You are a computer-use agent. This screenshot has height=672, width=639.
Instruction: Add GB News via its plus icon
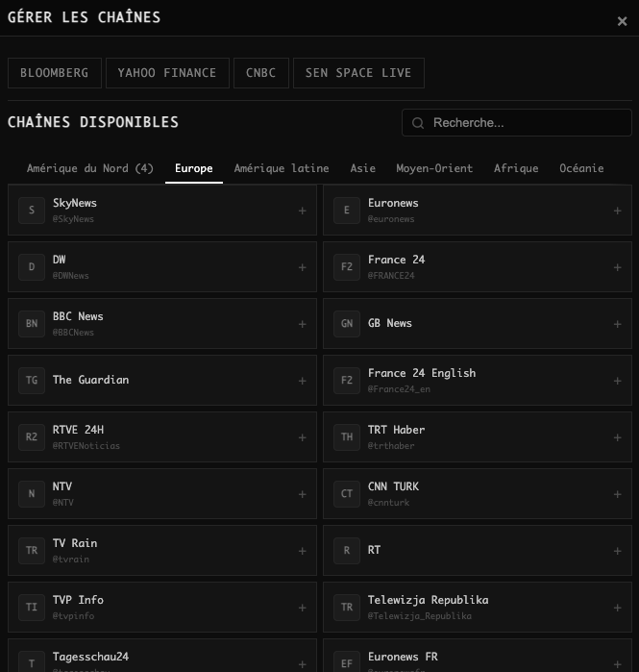[x=617, y=324]
